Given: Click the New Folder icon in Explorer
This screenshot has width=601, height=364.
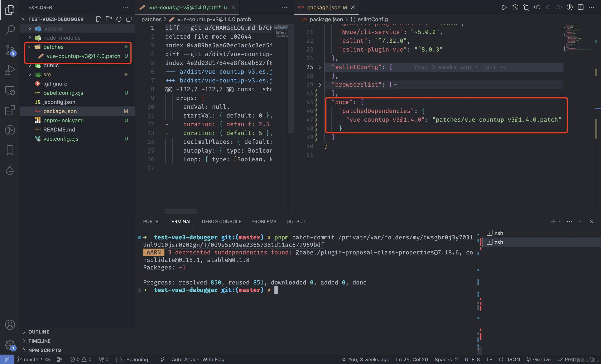Looking at the screenshot, I should coord(109,19).
